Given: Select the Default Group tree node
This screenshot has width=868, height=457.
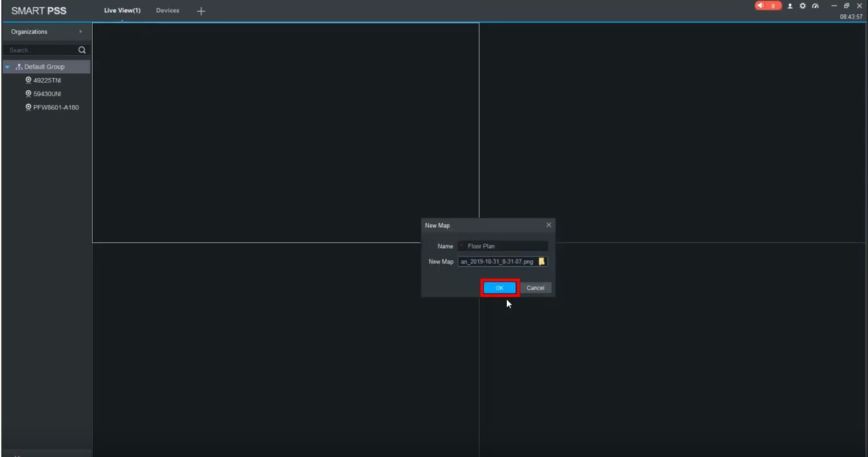Looking at the screenshot, I should click(45, 66).
